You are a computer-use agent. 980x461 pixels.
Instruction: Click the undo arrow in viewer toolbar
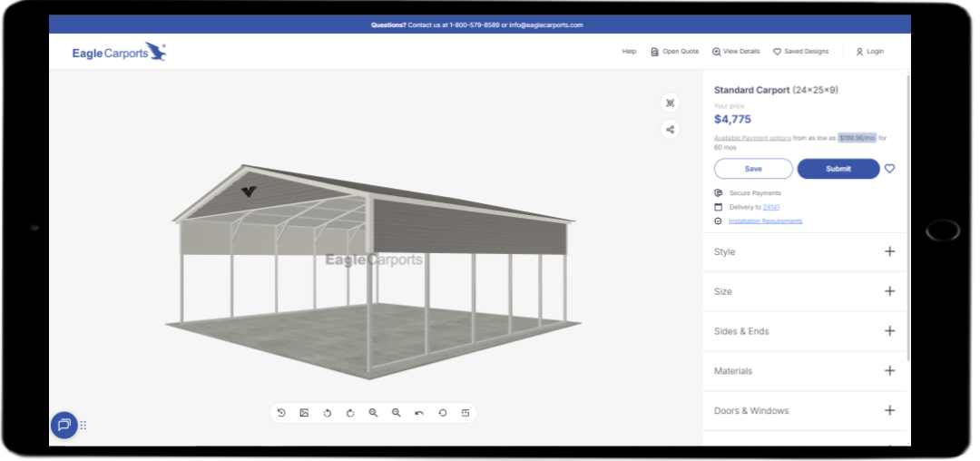click(419, 413)
